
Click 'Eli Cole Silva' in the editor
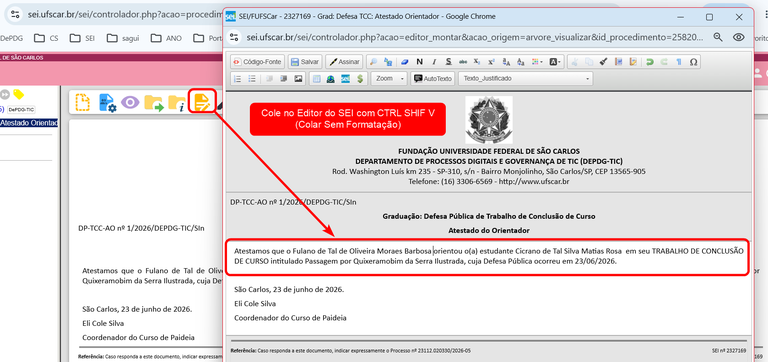(255, 304)
